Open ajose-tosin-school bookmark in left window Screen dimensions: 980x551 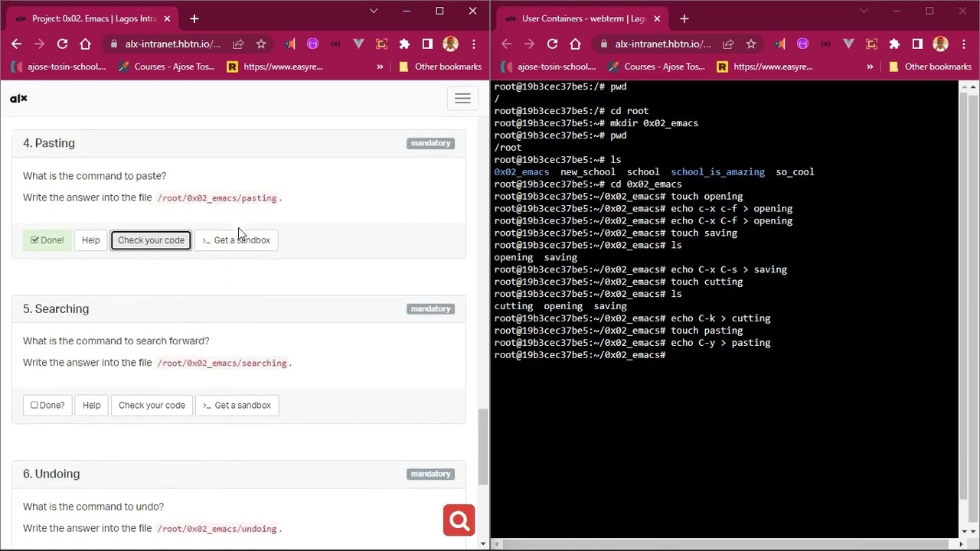pos(59,67)
